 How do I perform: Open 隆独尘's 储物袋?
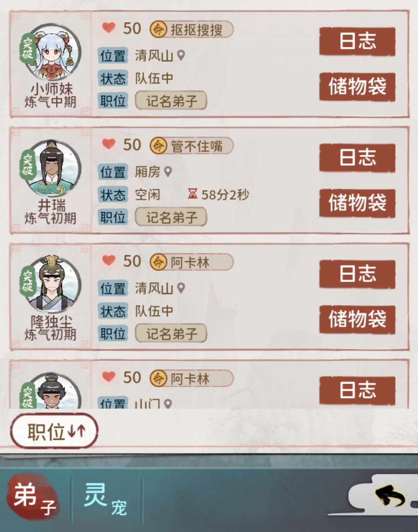(x=357, y=319)
